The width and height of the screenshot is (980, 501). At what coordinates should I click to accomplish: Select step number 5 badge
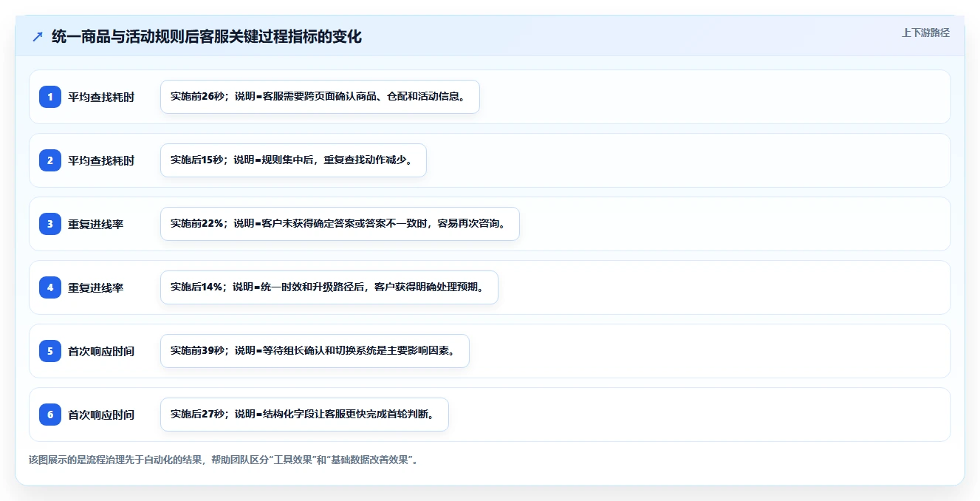click(50, 351)
